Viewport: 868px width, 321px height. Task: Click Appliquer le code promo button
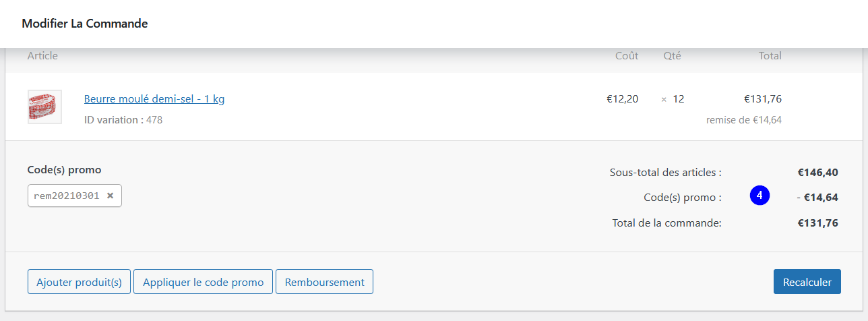203,282
